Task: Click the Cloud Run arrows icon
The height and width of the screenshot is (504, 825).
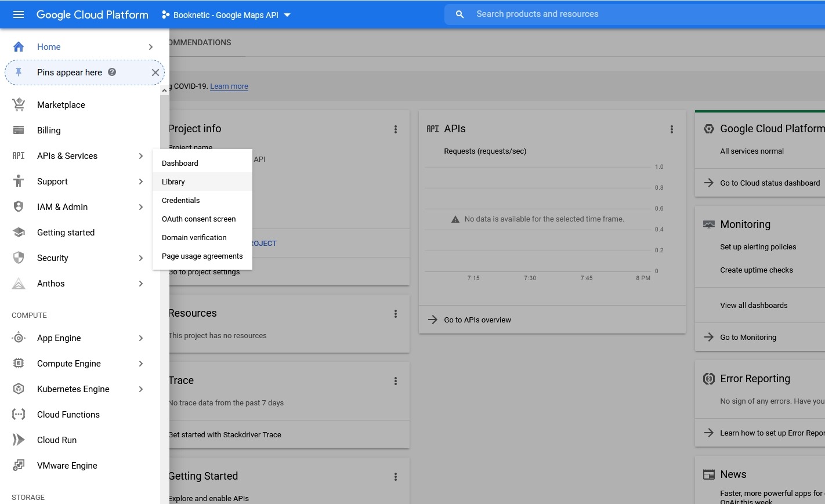Action: coord(19,440)
